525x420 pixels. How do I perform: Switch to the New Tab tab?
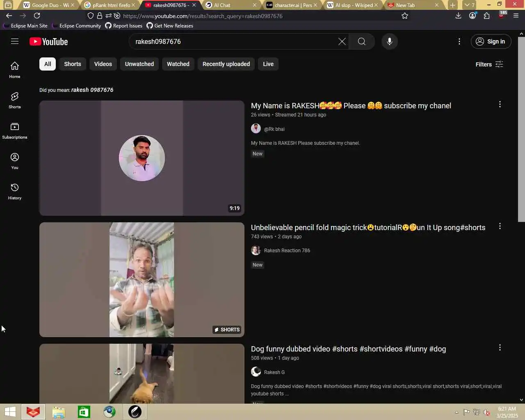(413, 5)
